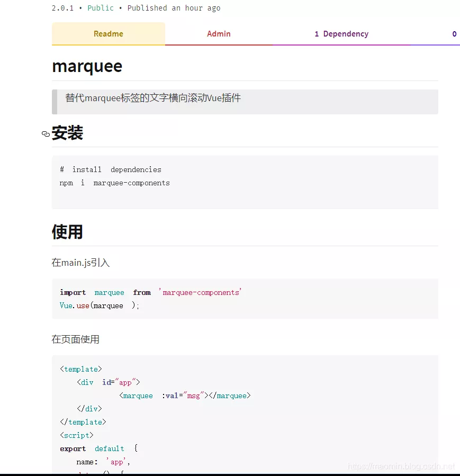Image resolution: width=460 pixels, height=476 pixels.
Task: Select the Readme tab
Action: pyautogui.click(x=108, y=33)
